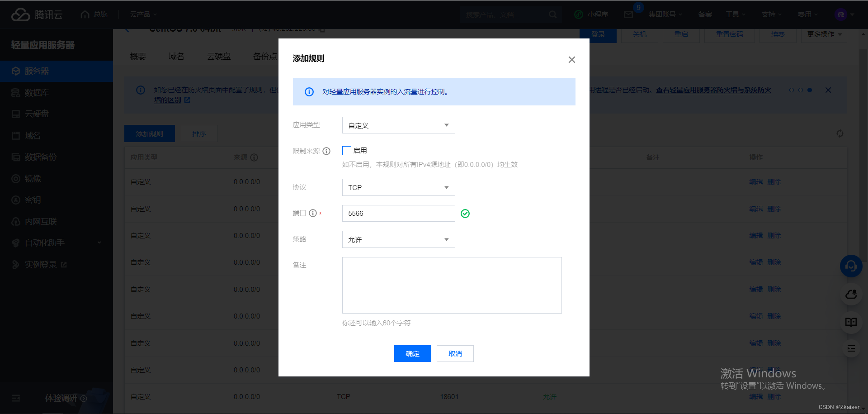Click the 添加规则 button behind dialog
This screenshot has height=414, width=868.
(x=150, y=134)
